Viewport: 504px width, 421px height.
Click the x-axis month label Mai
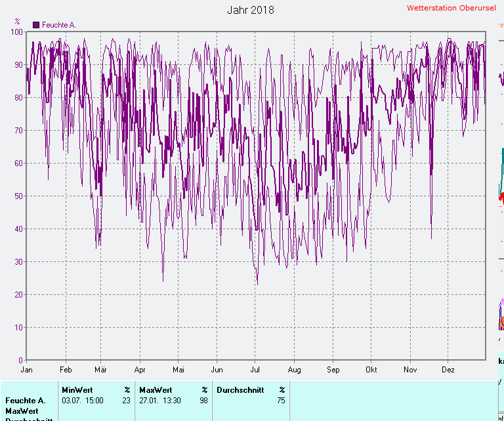(178, 370)
